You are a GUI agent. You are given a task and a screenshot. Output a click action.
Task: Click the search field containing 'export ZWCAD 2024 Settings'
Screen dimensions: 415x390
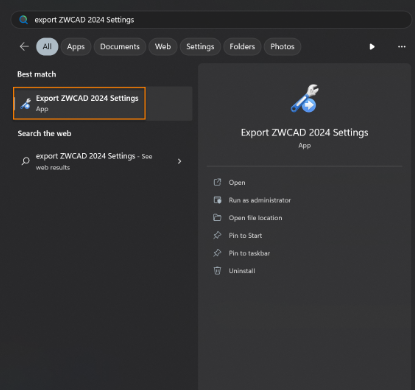tap(211, 20)
